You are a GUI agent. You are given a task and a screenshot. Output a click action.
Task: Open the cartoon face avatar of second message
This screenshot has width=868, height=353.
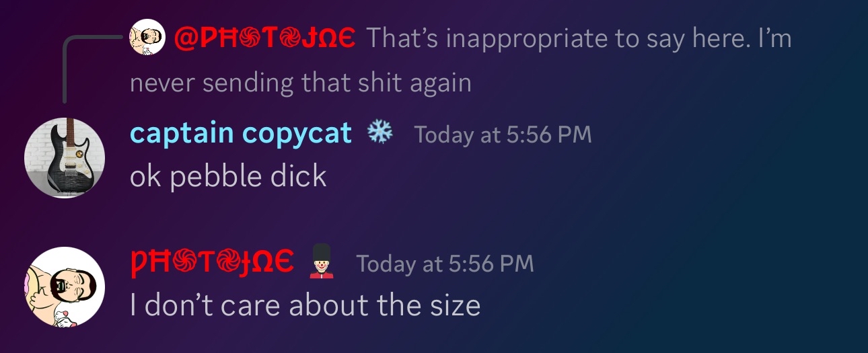pyautogui.click(x=65, y=287)
